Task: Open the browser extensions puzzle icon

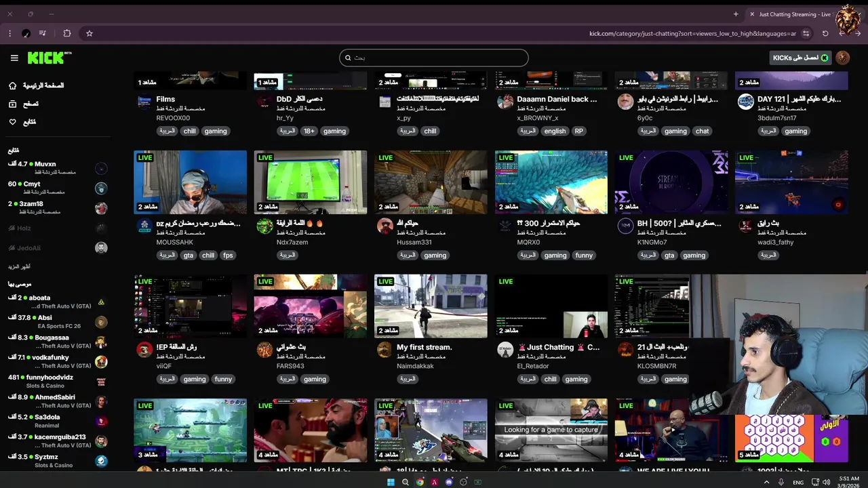Action: tap(67, 33)
